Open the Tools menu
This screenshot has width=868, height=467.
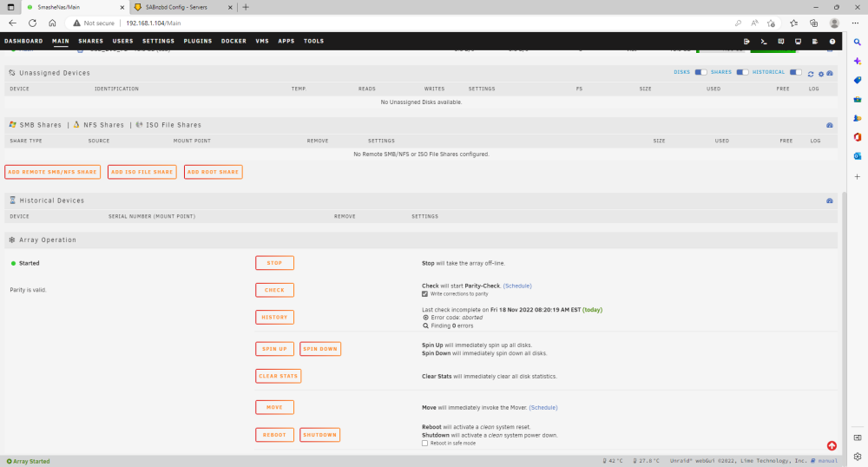click(313, 41)
